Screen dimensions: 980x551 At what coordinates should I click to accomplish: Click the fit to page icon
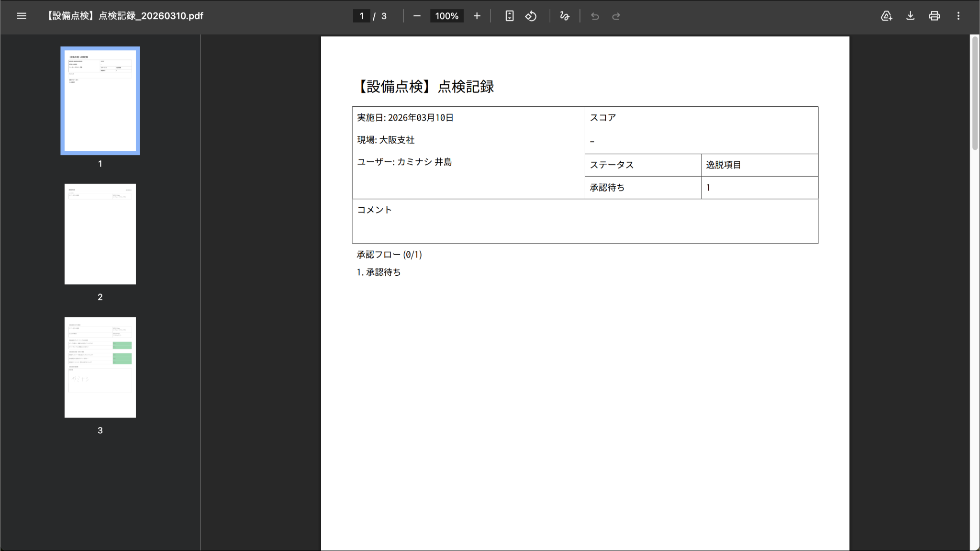point(509,16)
